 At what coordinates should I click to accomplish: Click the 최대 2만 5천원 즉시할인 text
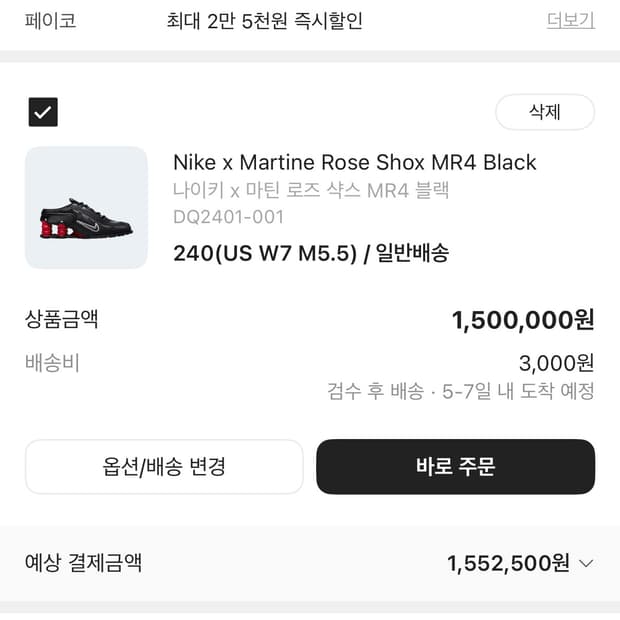pos(264,20)
